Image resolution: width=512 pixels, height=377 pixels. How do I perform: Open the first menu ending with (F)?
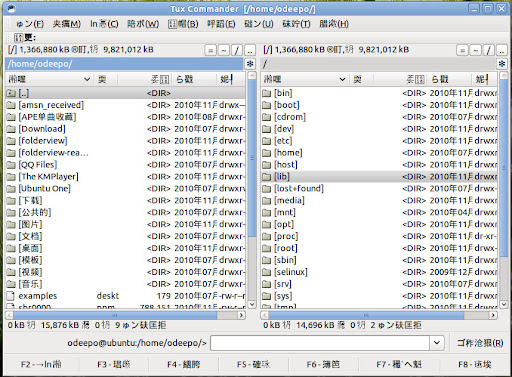click(30, 24)
